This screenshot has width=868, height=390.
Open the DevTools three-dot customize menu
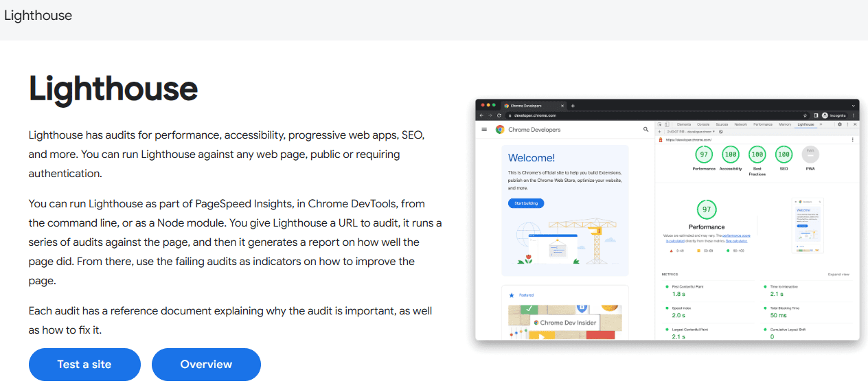click(847, 124)
